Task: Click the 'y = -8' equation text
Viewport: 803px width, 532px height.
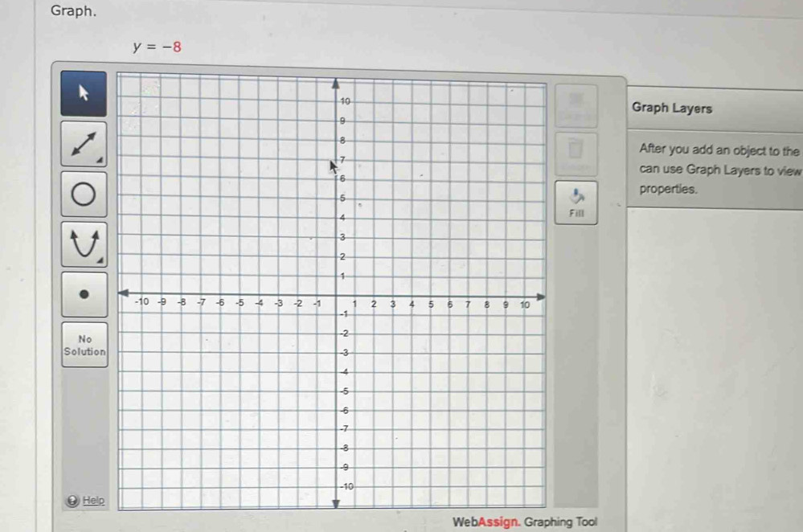Action: (158, 47)
